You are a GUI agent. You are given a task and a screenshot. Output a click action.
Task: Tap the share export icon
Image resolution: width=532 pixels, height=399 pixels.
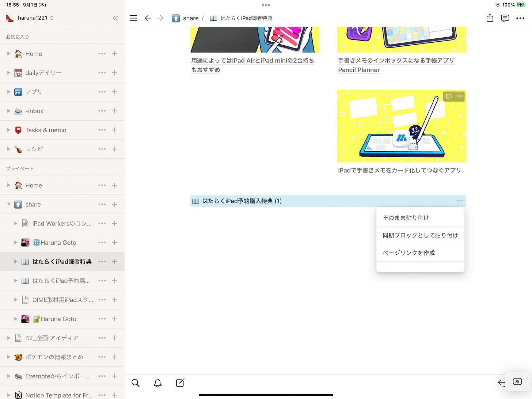click(490, 18)
